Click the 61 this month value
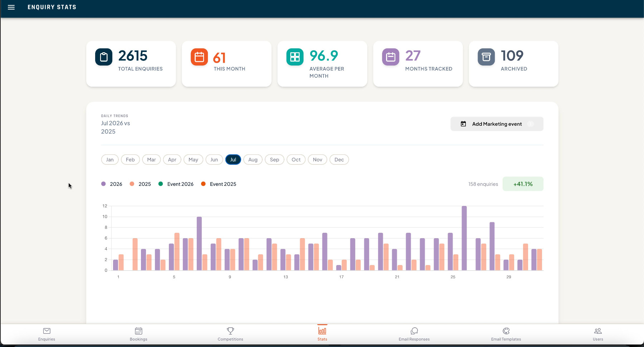This screenshot has height=347, width=644. click(219, 58)
